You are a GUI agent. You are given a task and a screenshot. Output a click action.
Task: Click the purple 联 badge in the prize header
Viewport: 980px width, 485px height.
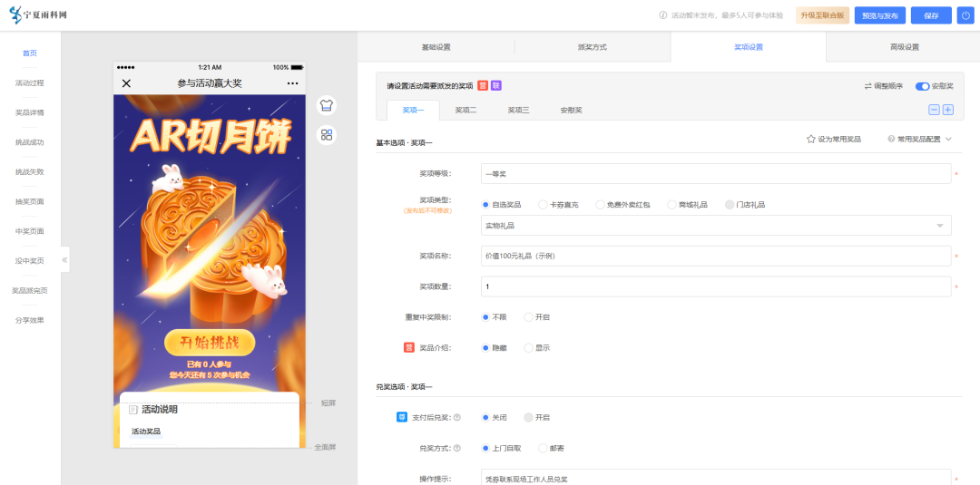(x=495, y=85)
